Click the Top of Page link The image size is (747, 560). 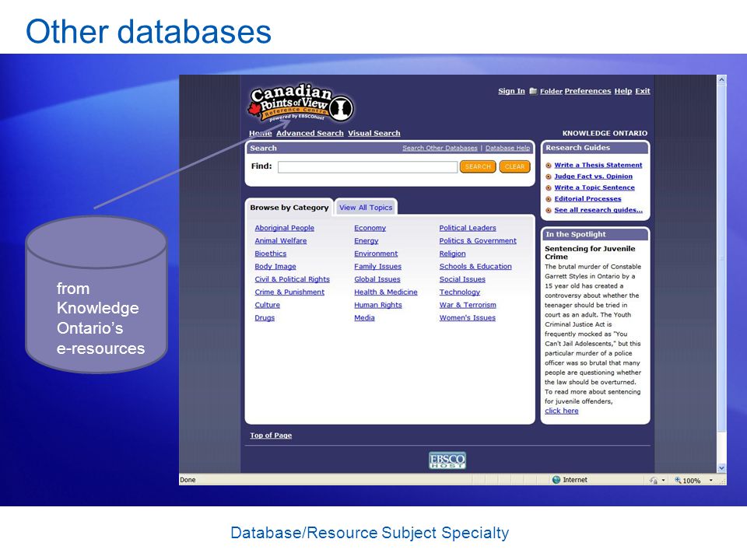tap(271, 436)
